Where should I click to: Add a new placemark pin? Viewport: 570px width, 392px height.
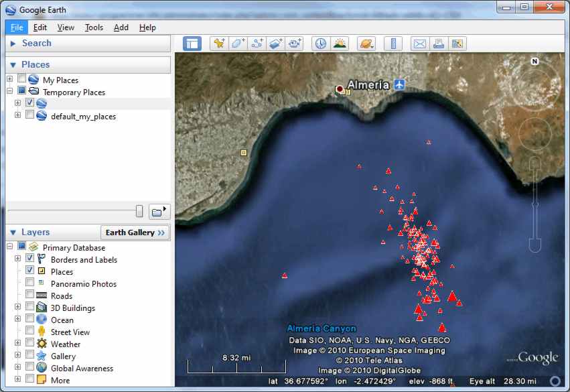tap(219, 44)
